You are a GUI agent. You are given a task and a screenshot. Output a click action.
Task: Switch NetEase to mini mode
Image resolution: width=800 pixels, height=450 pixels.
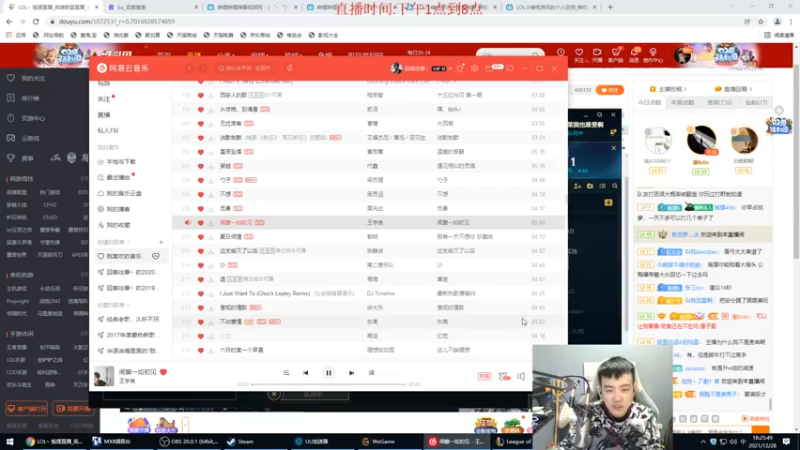point(510,68)
